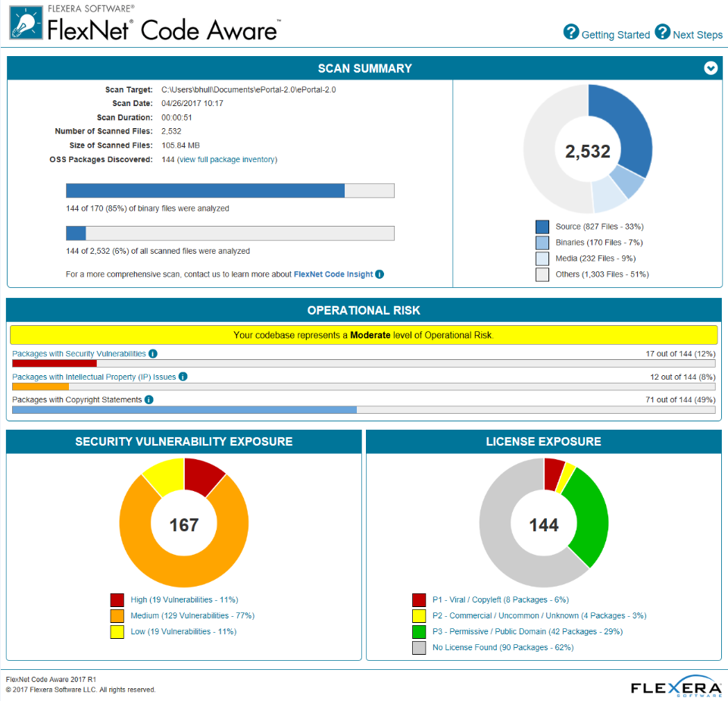Click info icon beside FlexNet Code Insight
728x701 pixels.
(380, 274)
